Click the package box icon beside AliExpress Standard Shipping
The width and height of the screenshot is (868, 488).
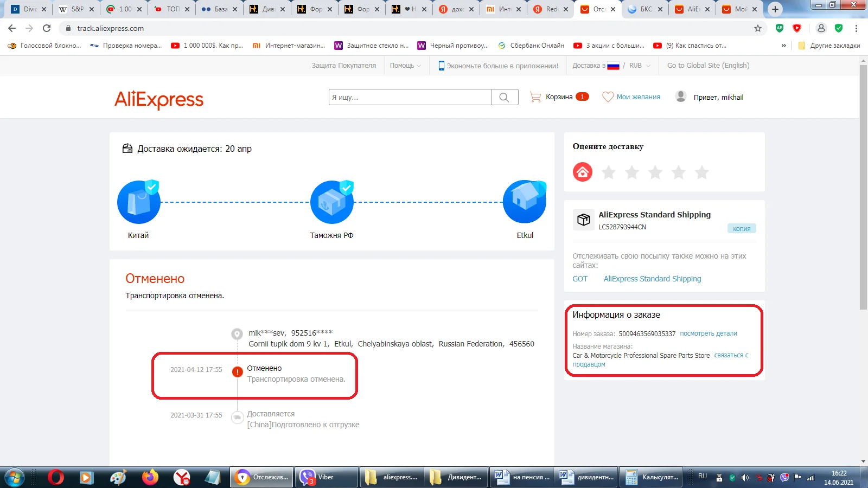pyautogui.click(x=584, y=220)
